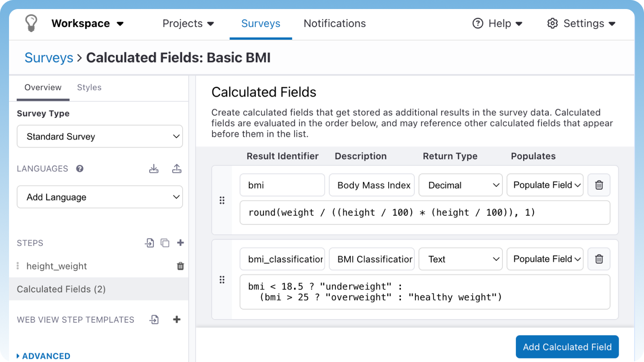The width and height of the screenshot is (644, 362).
Task: Import a web view step template
Action: tap(154, 320)
